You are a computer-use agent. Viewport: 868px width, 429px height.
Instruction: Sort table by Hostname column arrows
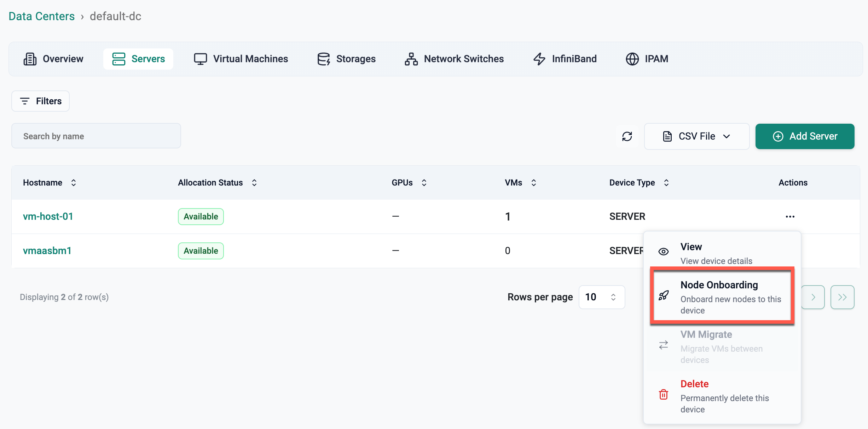tap(74, 183)
